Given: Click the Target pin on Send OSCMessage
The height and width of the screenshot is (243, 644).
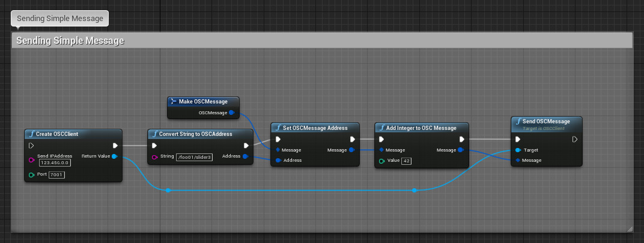Looking at the screenshot, I should (x=518, y=150).
